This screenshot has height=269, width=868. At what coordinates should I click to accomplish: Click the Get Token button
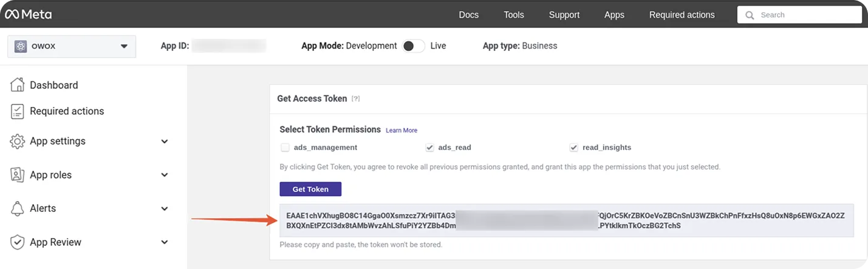310,189
